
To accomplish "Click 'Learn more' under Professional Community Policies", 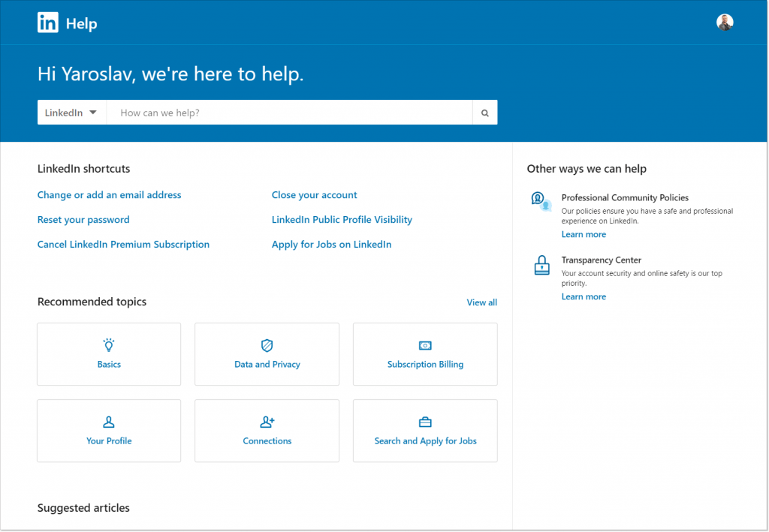I will click(x=584, y=234).
